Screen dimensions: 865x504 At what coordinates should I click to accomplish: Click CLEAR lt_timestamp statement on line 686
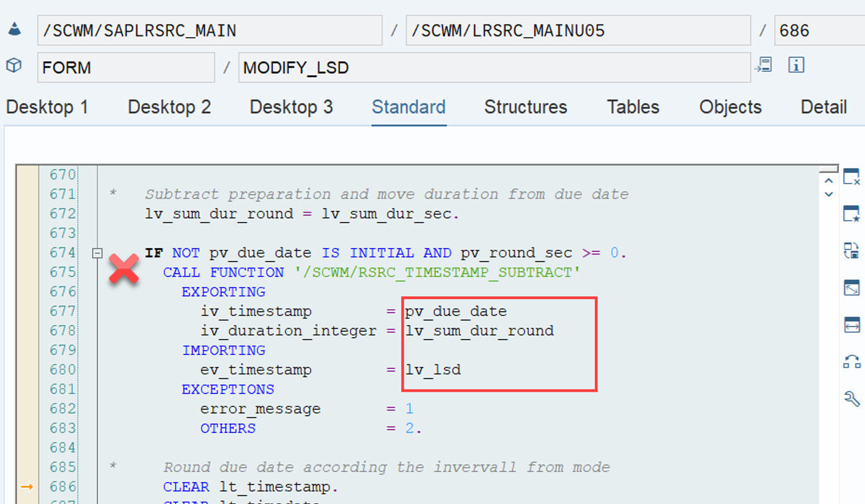pyautogui.click(x=251, y=487)
